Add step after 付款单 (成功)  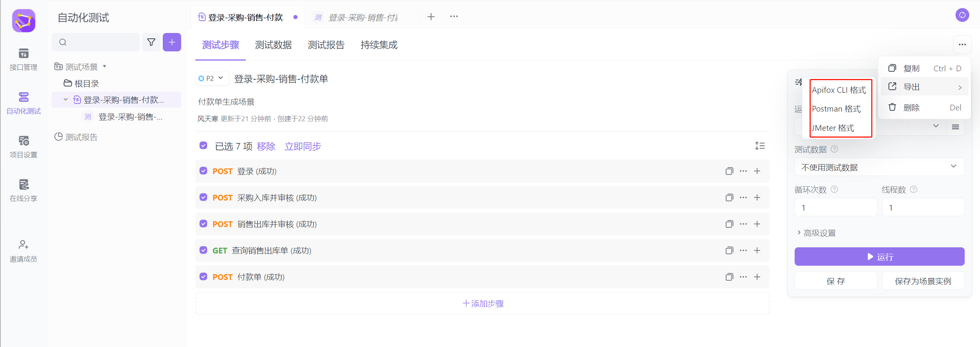[x=757, y=277]
